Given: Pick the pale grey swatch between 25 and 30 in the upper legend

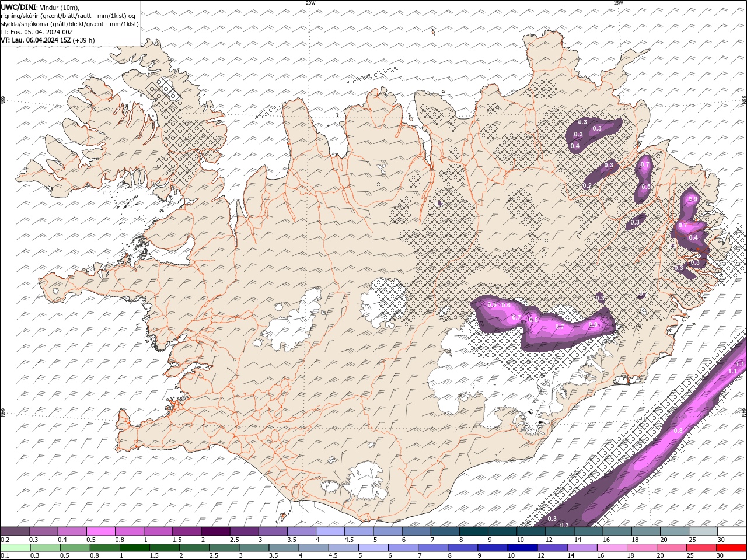Looking at the screenshot, I should (x=703, y=531).
